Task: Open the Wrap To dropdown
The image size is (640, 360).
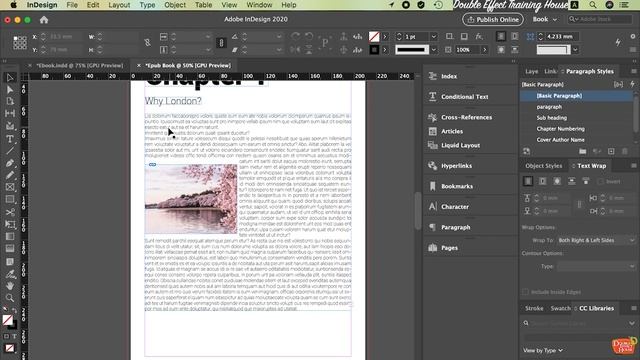Action: point(596,240)
